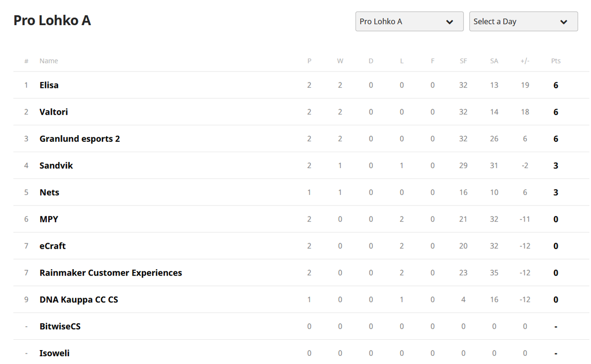Open eCraft team entry
Image resolution: width=591 pixels, height=364 pixels.
52,246
